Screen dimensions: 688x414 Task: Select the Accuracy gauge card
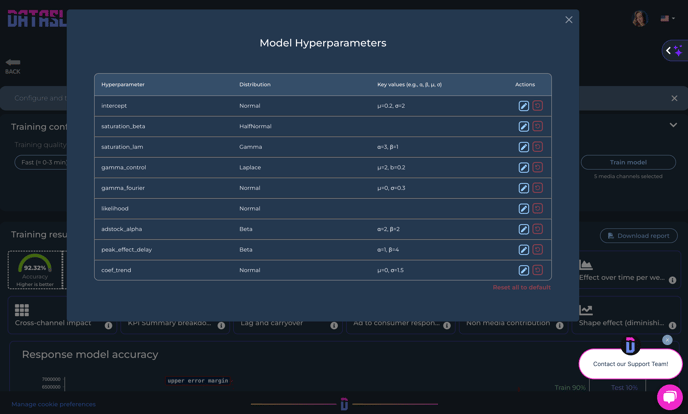pos(35,270)
